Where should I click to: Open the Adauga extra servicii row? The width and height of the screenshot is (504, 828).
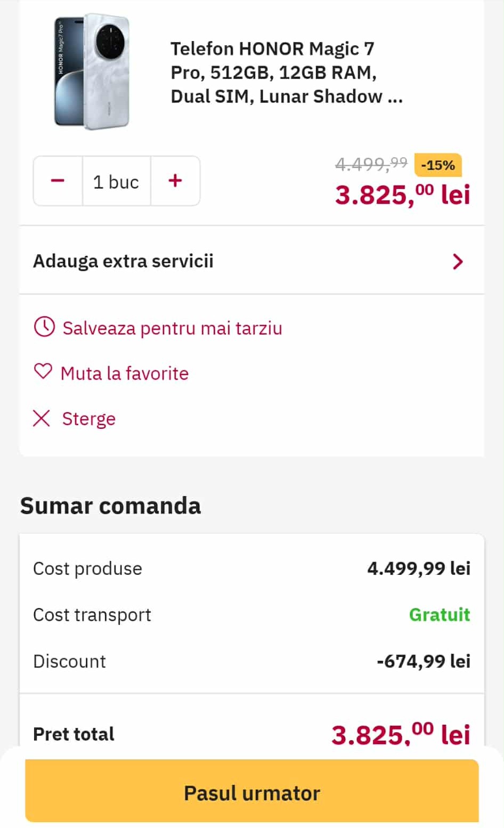coord(124,261)
